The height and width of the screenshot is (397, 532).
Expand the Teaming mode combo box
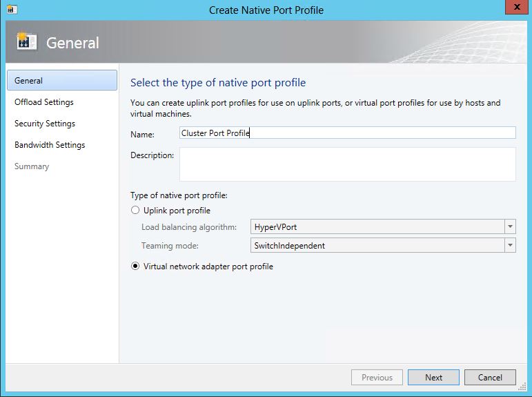(383, 245)
